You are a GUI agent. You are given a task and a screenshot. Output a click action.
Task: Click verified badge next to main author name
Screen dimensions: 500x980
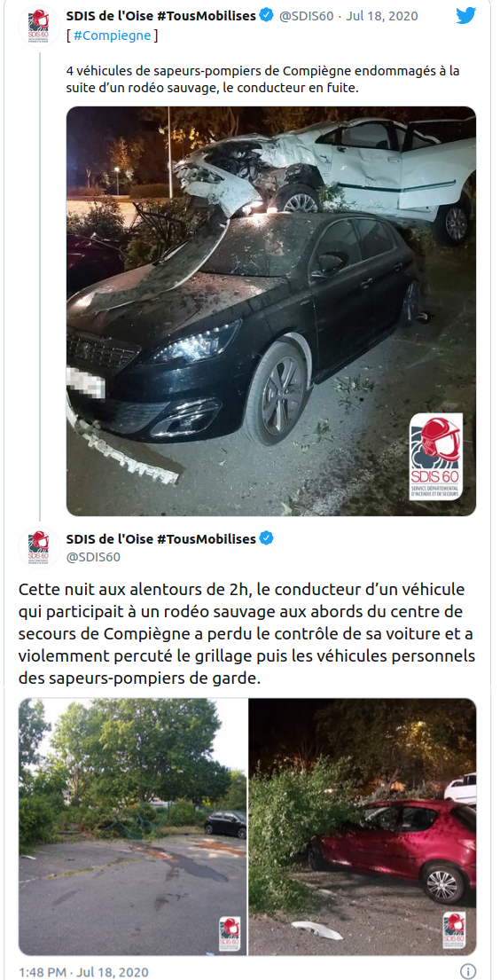(266, 538)
